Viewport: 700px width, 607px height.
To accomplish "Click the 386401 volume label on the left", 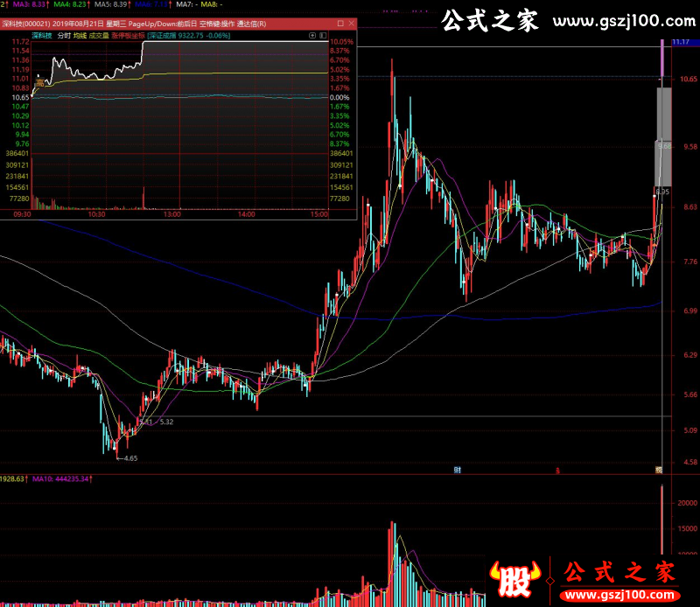I will [17, 153].
